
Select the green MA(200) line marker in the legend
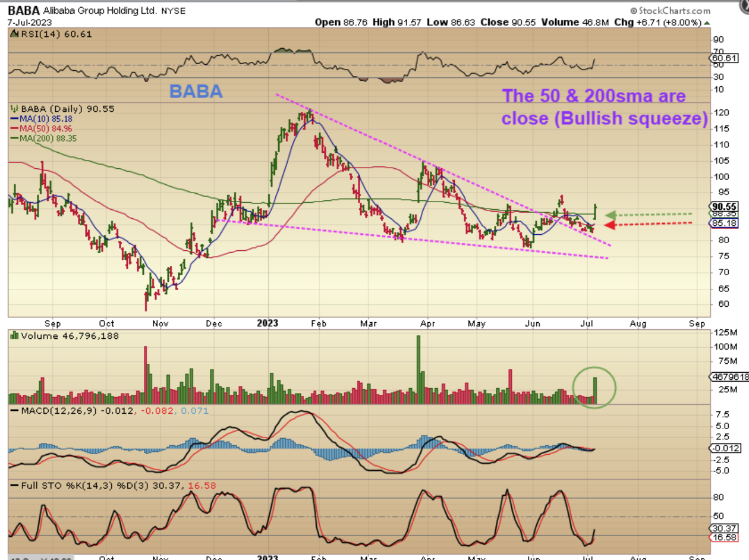14,138
